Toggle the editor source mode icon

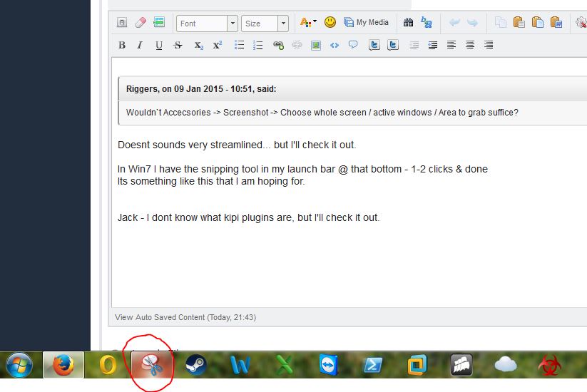pos(122,23)
